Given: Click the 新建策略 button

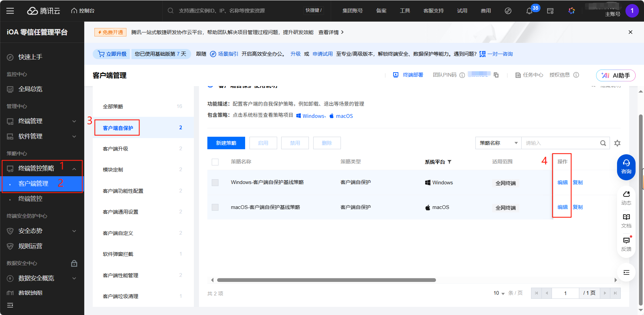Looking at the screenshot, I should (x=226, y=143).
